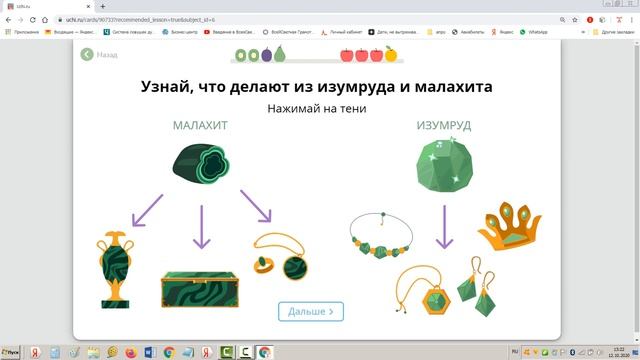Image resolution: width=640 pixels, height=360 pixels.
Task: Expand the bookmarks overflow chevron
Action: [x=583, y=32]
